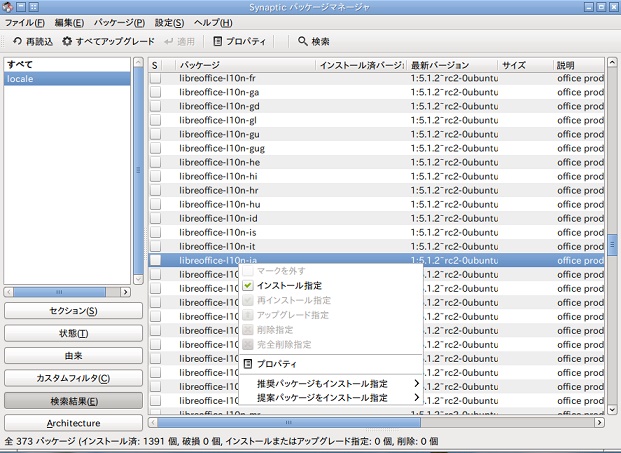Sort by インストール済バージョン column header
Screen dimensions: 621x453
[x=361, y=65]
